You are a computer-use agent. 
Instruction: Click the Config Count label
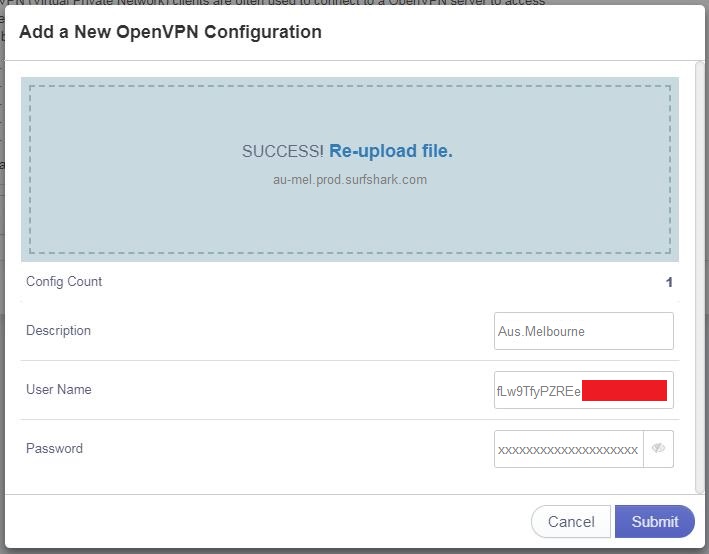64,282
